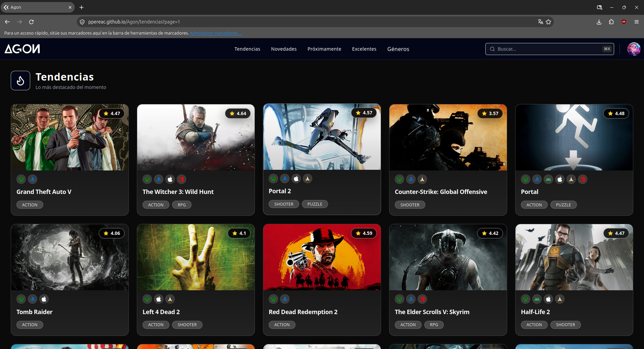Expand the Géneros menu

398,49
